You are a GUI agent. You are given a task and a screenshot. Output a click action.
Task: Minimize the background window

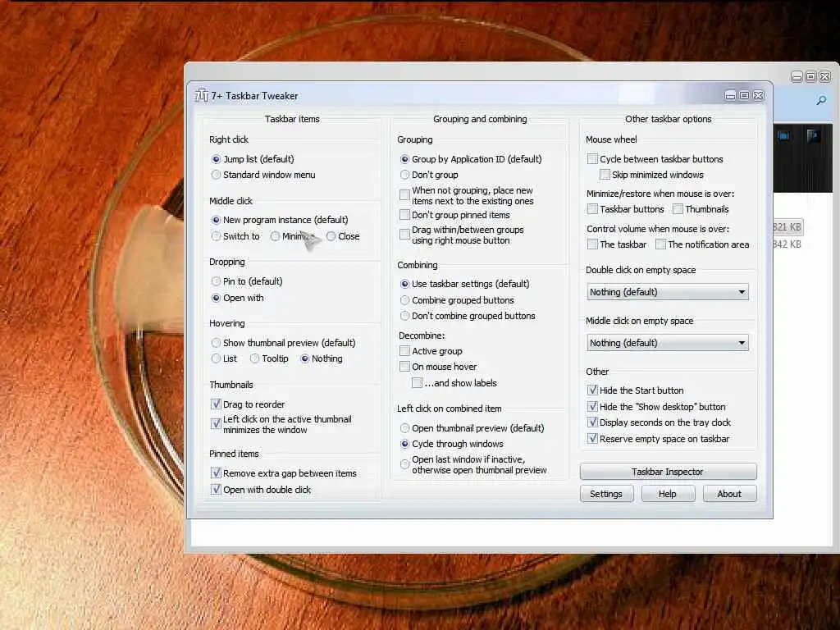[x=797, y=77]
